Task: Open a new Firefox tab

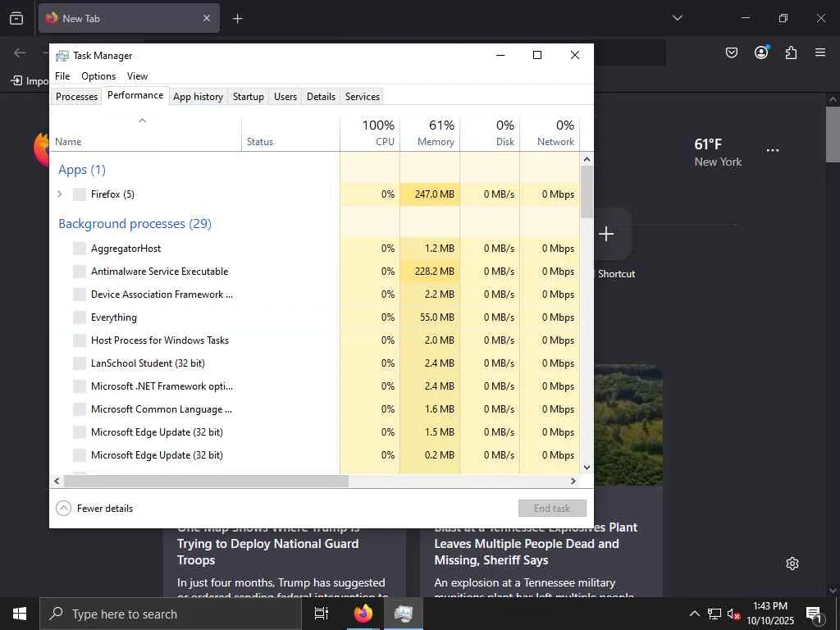Action: tap(237, 19)
